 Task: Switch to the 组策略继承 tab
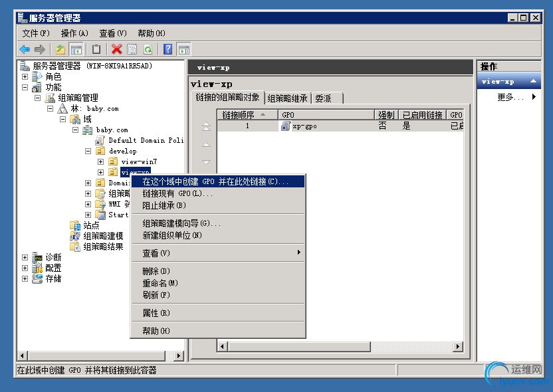(x=287, y=98)
